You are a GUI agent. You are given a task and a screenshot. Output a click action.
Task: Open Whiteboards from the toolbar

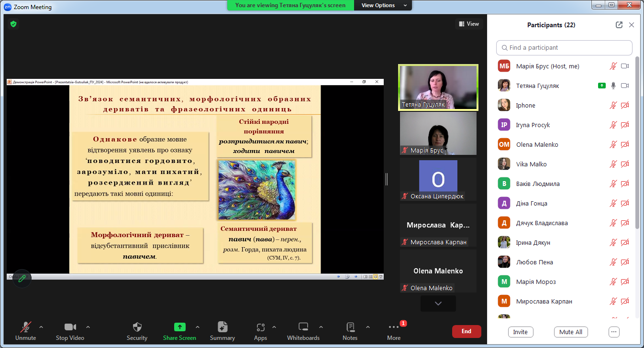pyautogui.click(x=303, y=327)
